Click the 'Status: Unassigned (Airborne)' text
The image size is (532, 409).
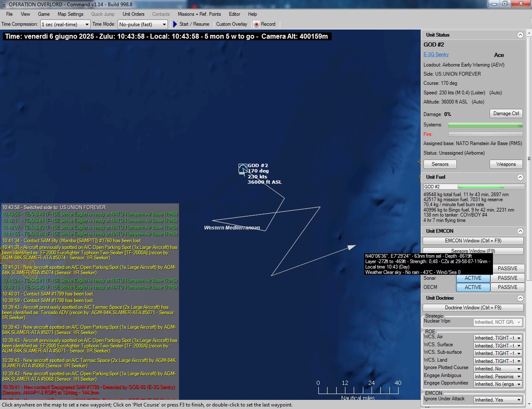coord(454,153)
